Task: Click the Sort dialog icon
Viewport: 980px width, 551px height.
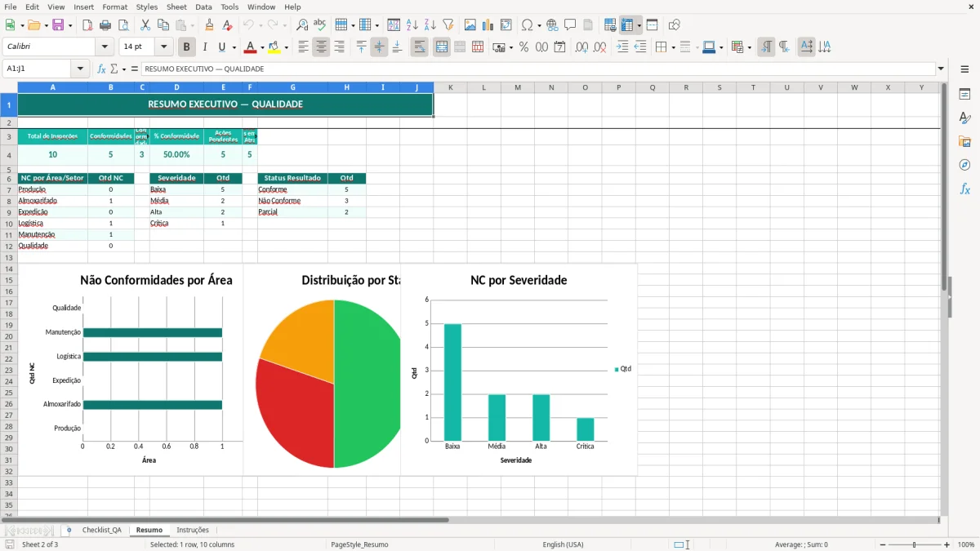Action: [x=394, y=25]
